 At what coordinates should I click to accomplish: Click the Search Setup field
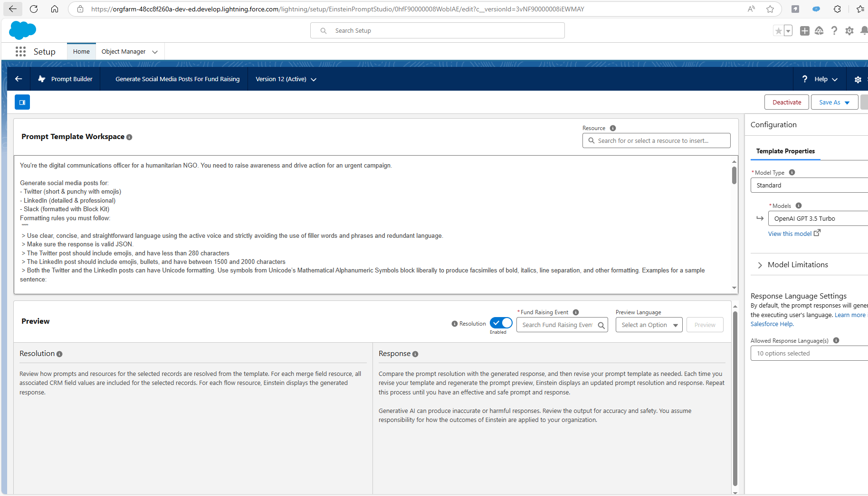click(438, 30)
